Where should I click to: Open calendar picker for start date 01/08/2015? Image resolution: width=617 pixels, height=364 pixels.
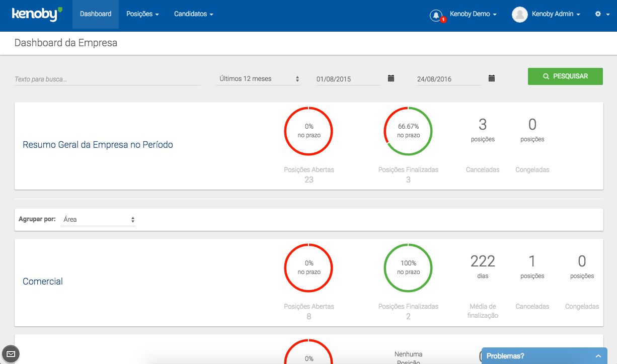coord(391,78)
